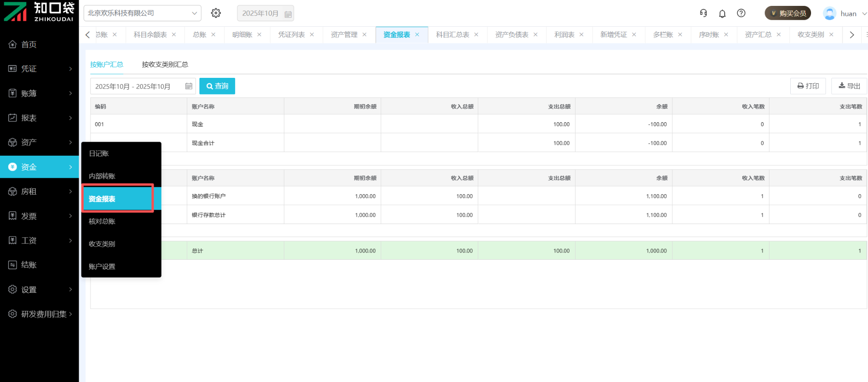Open 账户设置 in the submenu
The width and height of the screenshot is (868, 382).
(102, 267)
